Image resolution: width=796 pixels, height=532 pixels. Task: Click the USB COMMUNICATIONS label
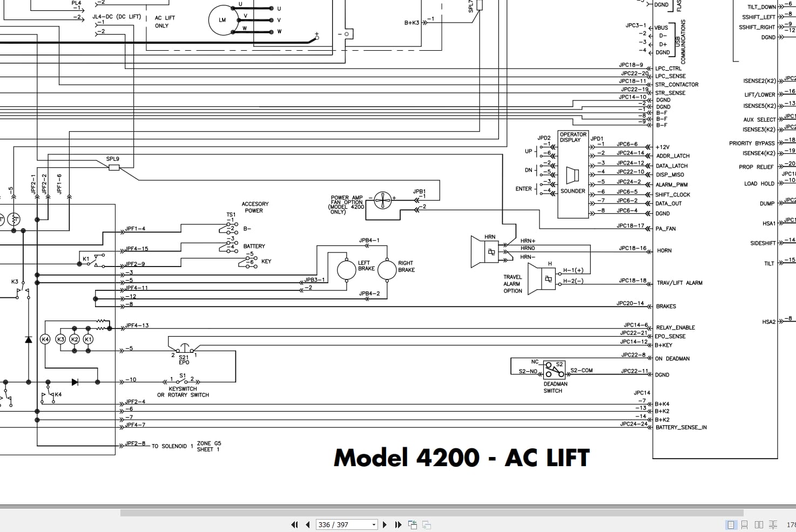click(x=680, y=42)
